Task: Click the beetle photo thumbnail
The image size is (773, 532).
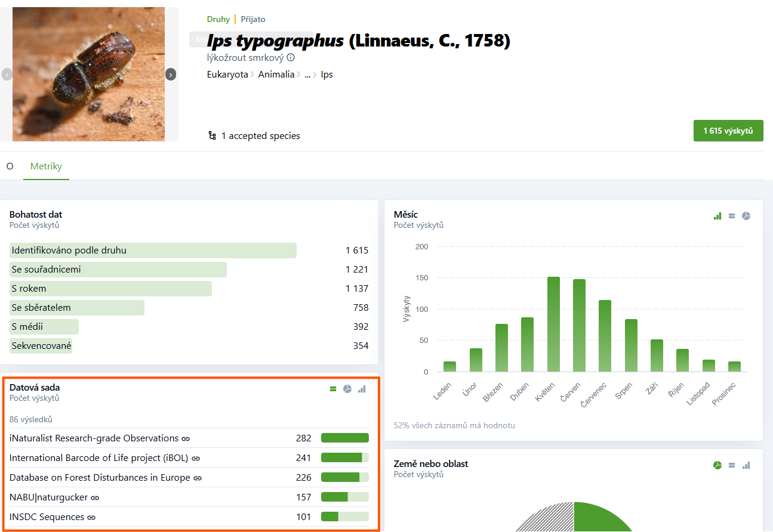Action: [88, 74]
